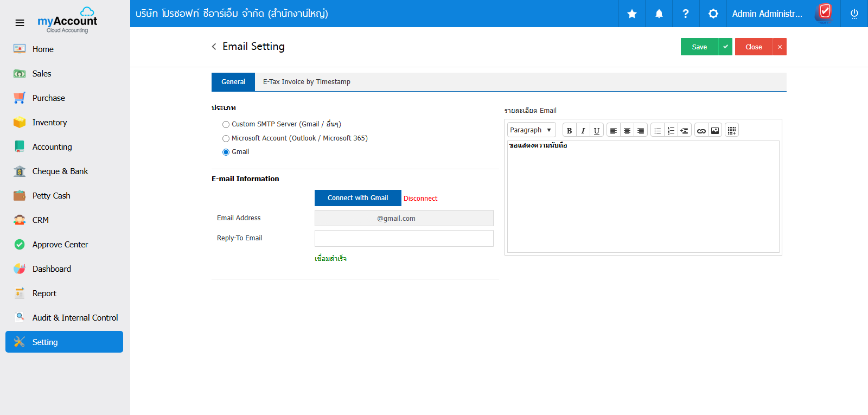Insert an image into the email body
Viewport: 868px width, 415px height.
point(715,131)
